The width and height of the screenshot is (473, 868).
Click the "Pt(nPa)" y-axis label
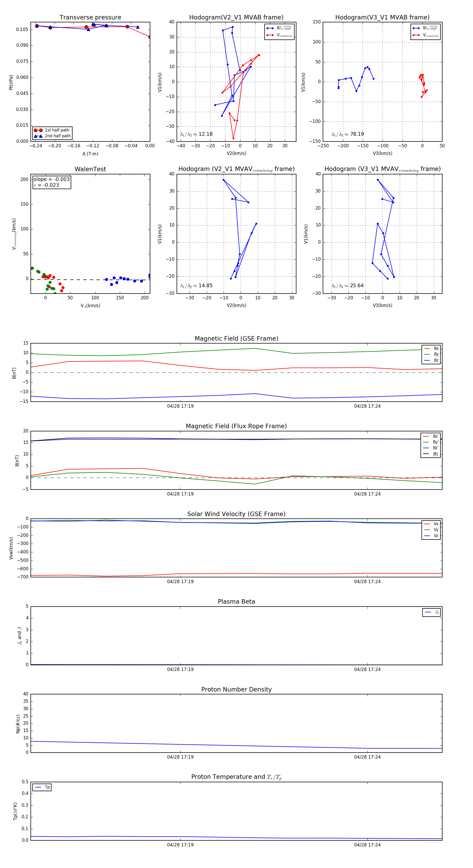pyautogui.click(x=11, y=82)
